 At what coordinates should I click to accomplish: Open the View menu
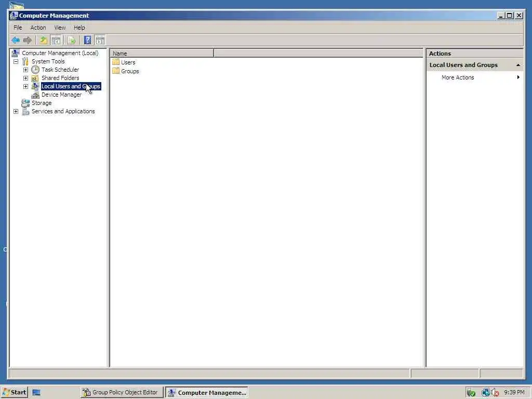(x=60, y=28)
